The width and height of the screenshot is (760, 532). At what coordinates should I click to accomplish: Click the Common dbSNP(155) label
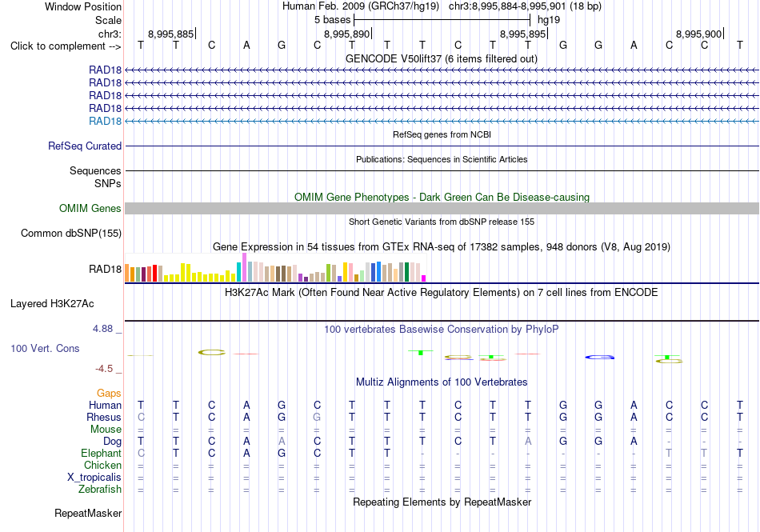click(x=71, y=233)
